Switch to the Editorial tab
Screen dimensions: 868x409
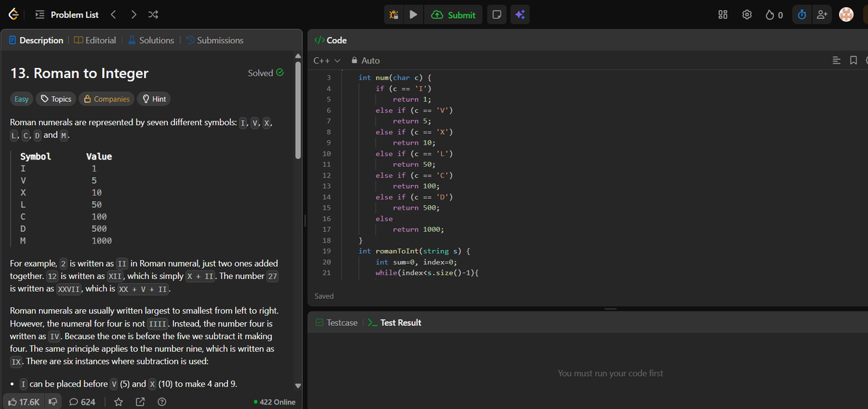click(x=95, y=40)
